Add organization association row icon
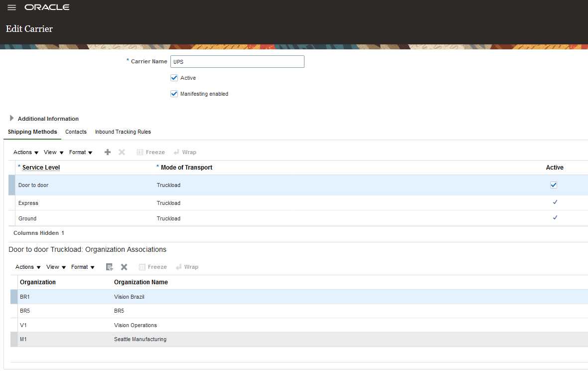The image size is (588, 377). tap(110, 267)
